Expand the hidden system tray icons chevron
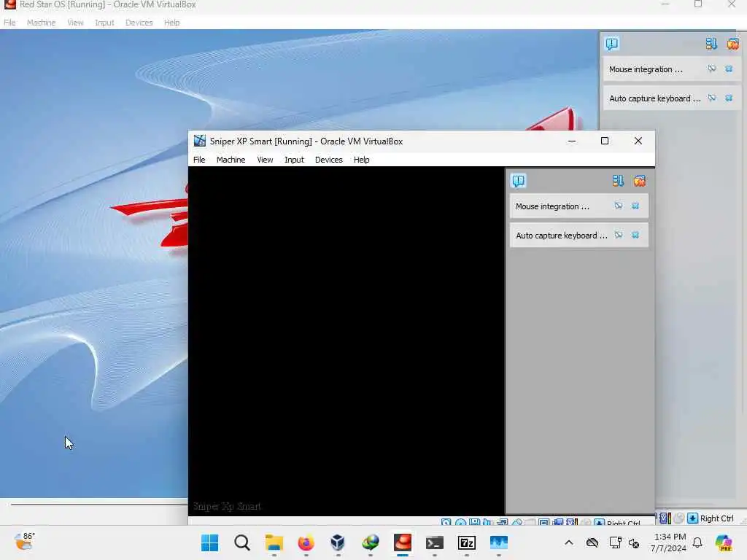 (569, 542)
